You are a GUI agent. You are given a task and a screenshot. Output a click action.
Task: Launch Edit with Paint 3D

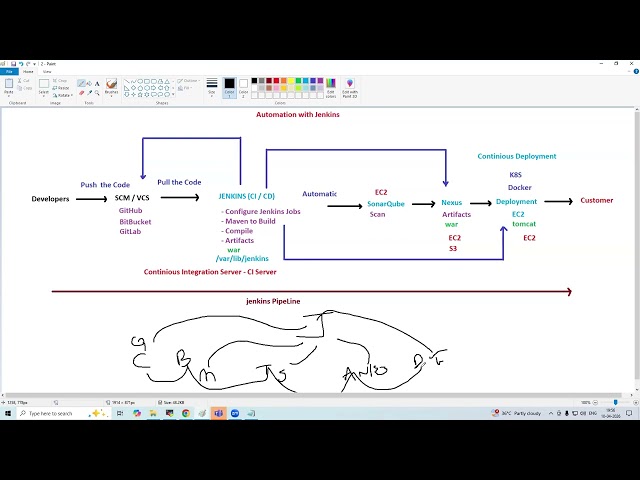350,87
